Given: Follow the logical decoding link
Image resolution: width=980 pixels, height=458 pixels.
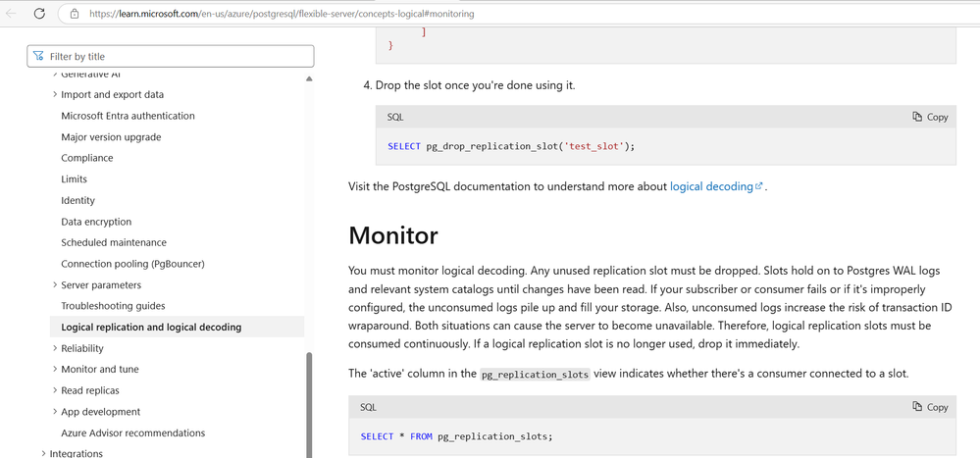Looking at the screenshot, I should pyautogui.click(x=711, y=186).
